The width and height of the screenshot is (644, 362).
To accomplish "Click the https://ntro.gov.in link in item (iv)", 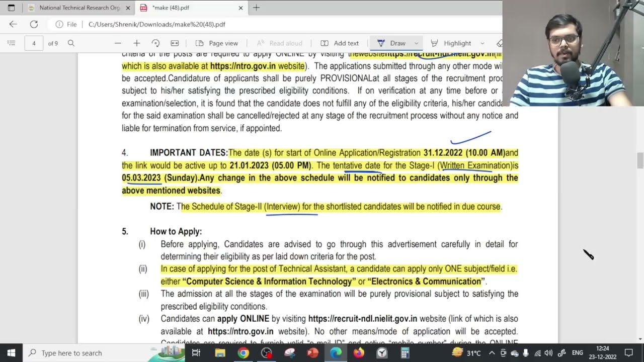I will point(240,331).
